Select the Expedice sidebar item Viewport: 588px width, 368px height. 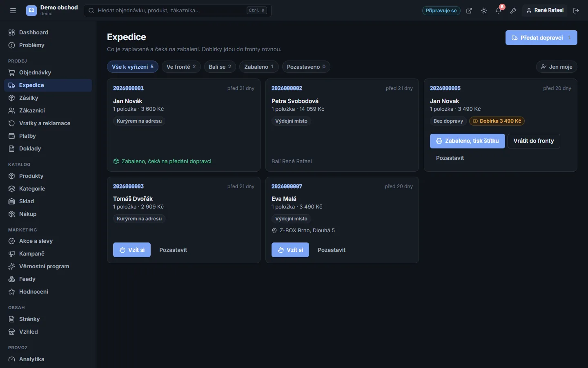click(48, 85)
